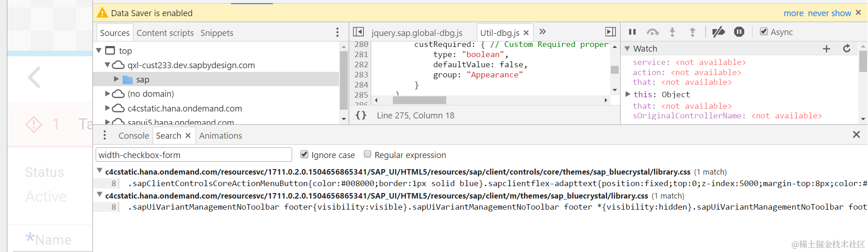Select the sOriginalControllerName watch expression

tap(727, 116)
